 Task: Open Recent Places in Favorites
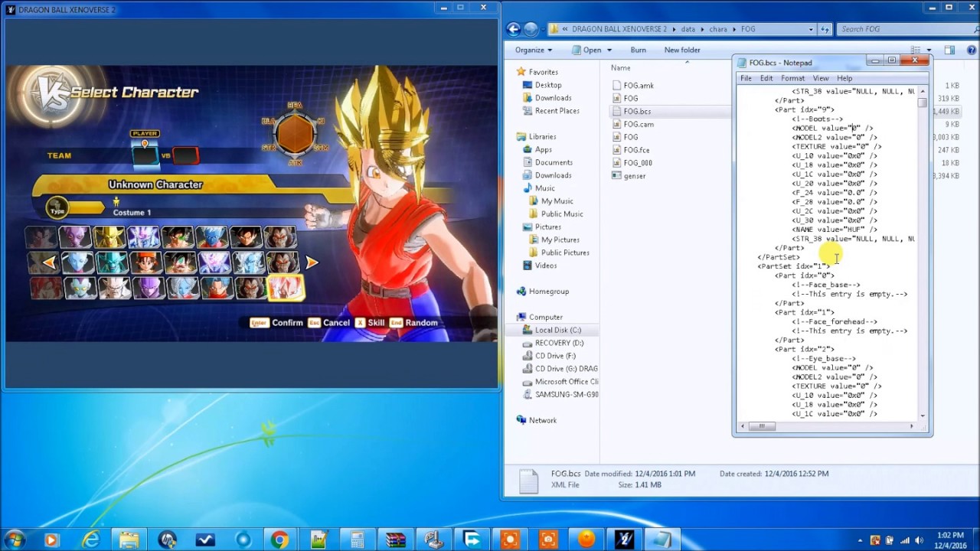557,111
